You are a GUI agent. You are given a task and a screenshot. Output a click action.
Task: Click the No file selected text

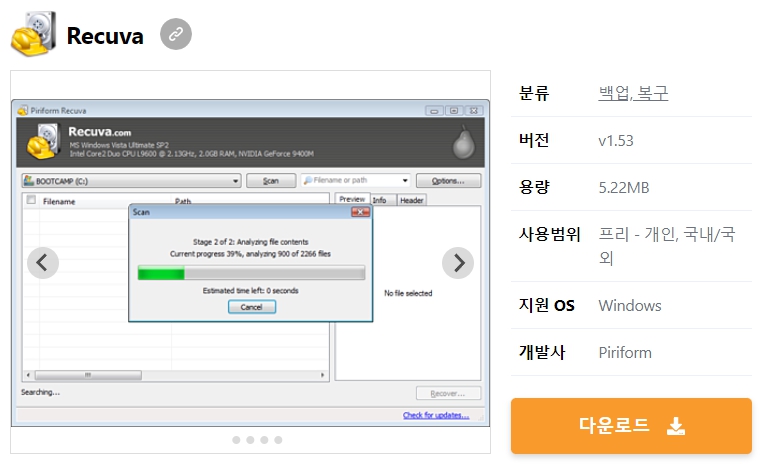click(x=408, y=293)
